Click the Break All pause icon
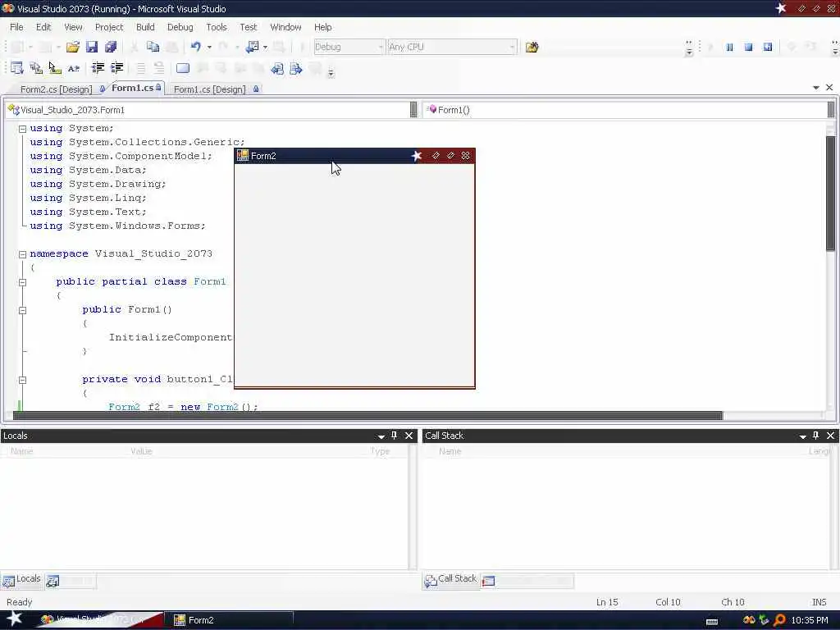Image resolution: width=840 pixels, height=630 pixels. [x=729, y=47]
